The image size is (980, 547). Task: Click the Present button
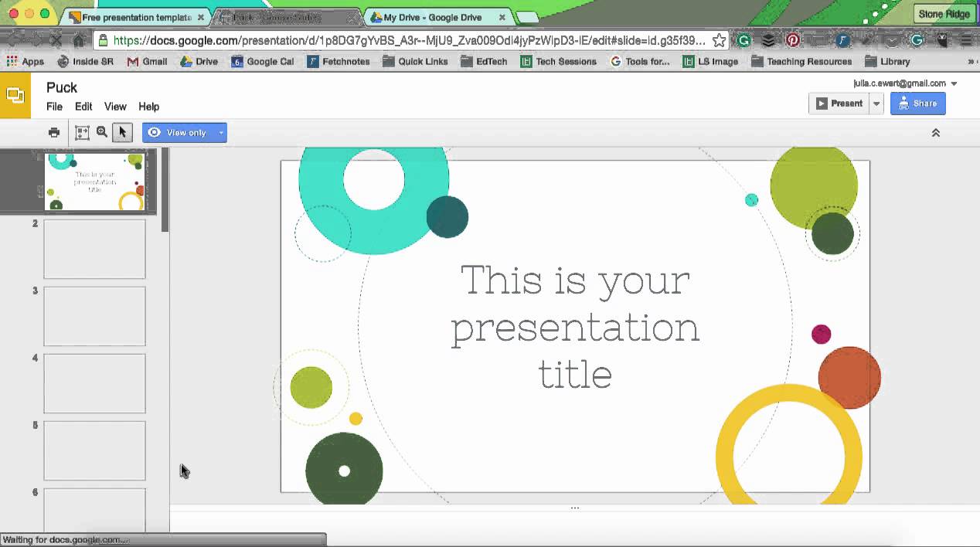coord(839,104)
